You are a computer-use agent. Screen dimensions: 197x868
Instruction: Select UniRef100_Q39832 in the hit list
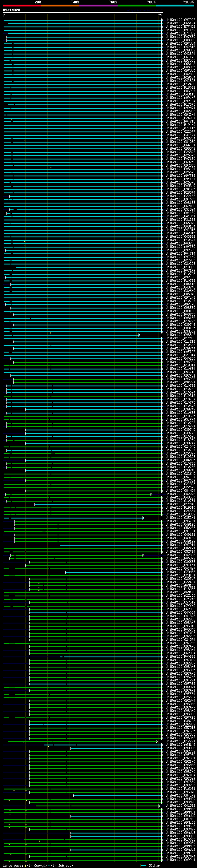coord(180,50)
